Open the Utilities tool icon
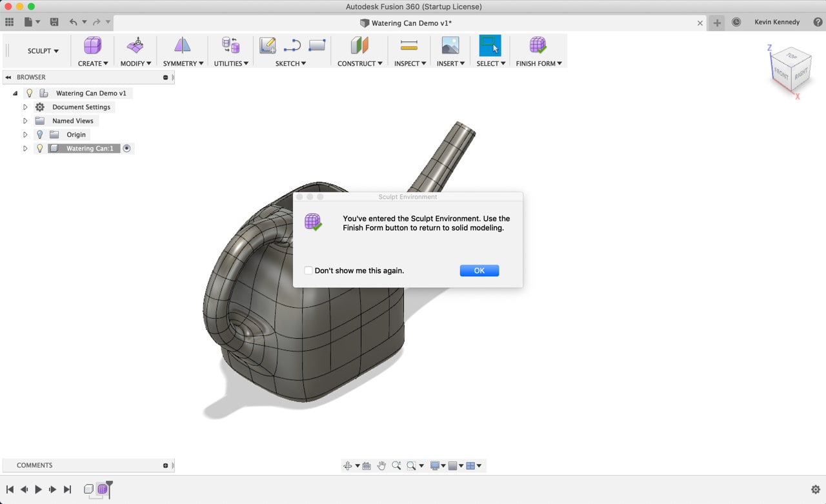 231,45
